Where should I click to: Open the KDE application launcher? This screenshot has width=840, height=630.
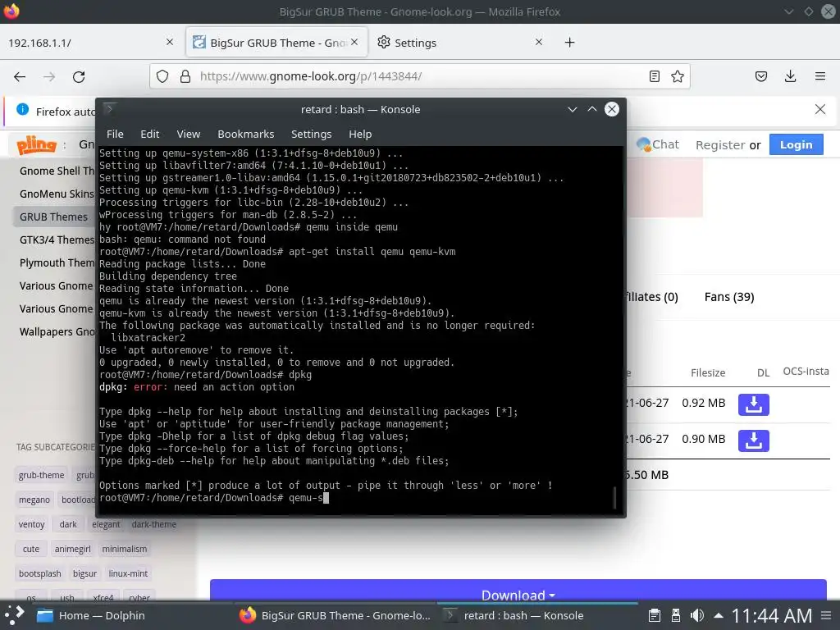15,615
